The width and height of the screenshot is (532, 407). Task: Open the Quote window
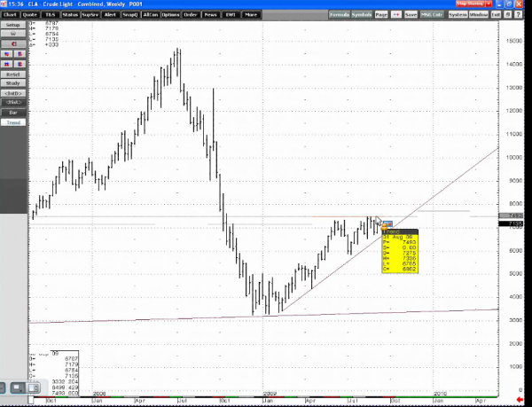click(30, 15)
